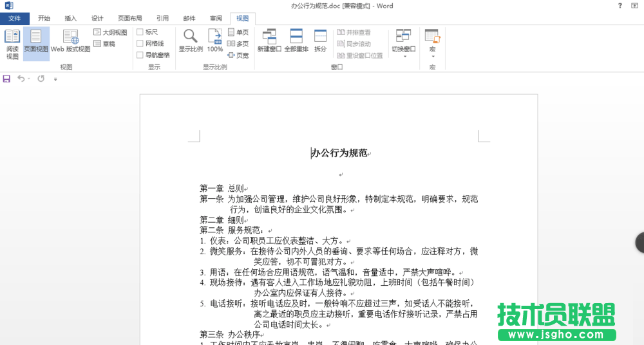
Task: Click the 大纲视图 outline view button
Action: 110,32
